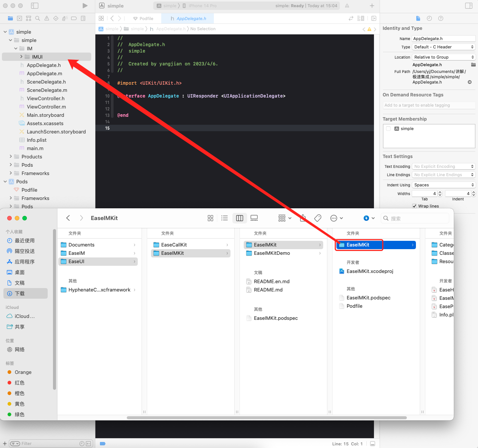
Task: Click Finder horizontal scrollbar
Action: (x=267, y=418)
